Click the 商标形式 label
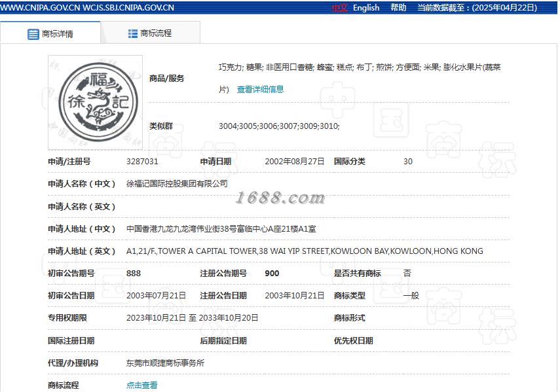This screenshot has width=560, height=392. (x=350, y=318)
